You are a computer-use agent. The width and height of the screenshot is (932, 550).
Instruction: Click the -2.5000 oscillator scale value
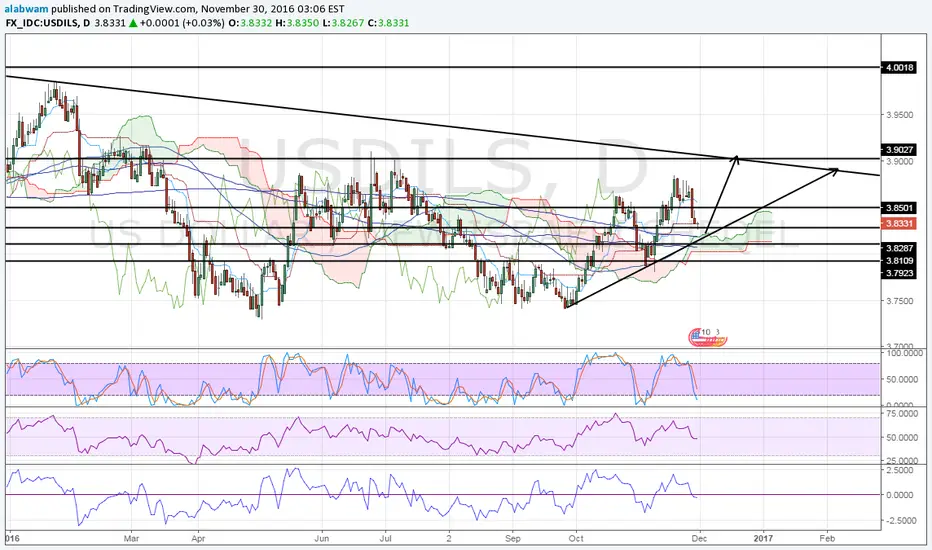pyautogui.click(x=899, y=520)
